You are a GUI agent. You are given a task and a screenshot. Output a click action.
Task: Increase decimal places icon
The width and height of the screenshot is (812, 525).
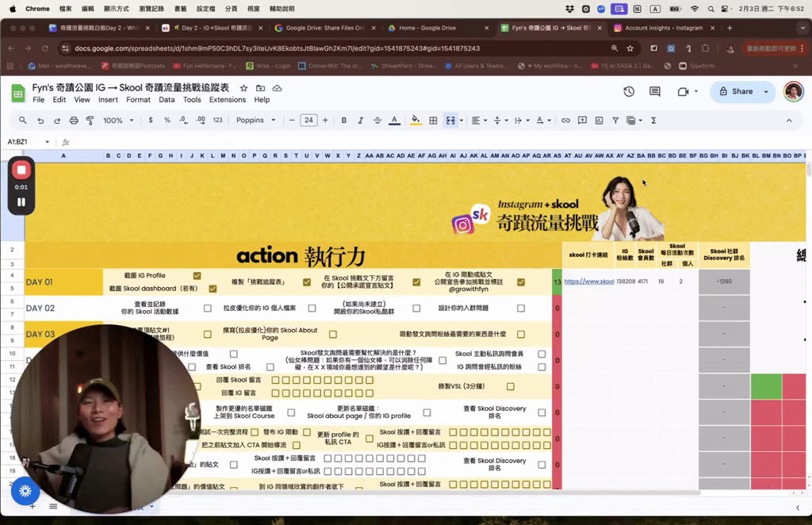[x=201, y=120]
